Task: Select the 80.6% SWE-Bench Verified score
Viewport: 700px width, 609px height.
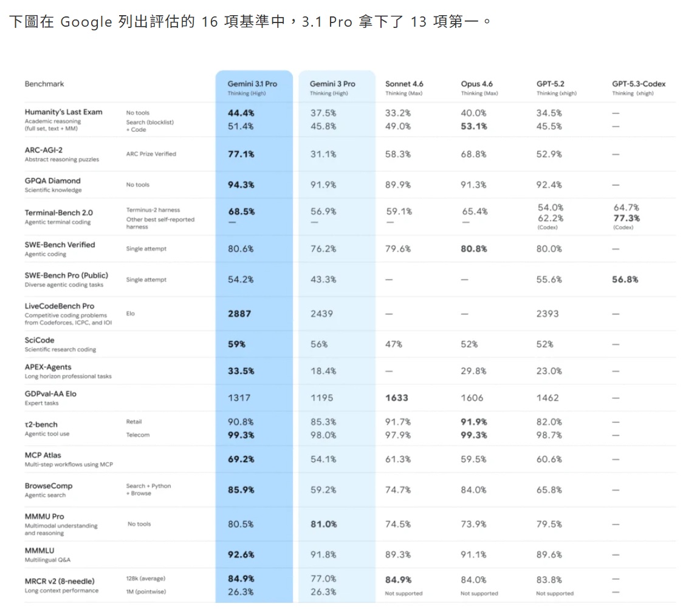Action: pyautogui.click(x=240, y=249)
